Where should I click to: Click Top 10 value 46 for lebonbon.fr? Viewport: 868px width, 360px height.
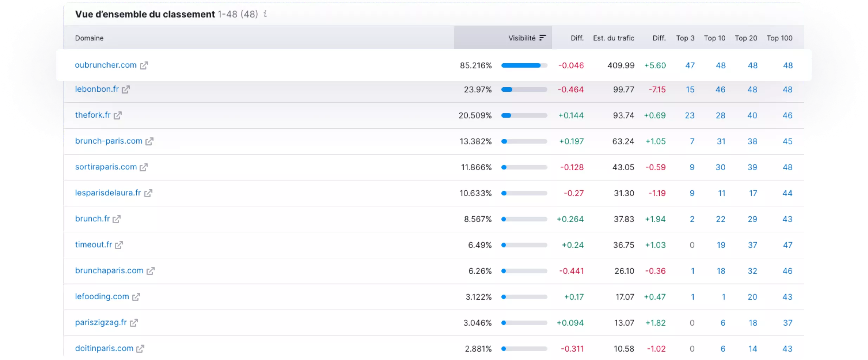click(720, 90)
